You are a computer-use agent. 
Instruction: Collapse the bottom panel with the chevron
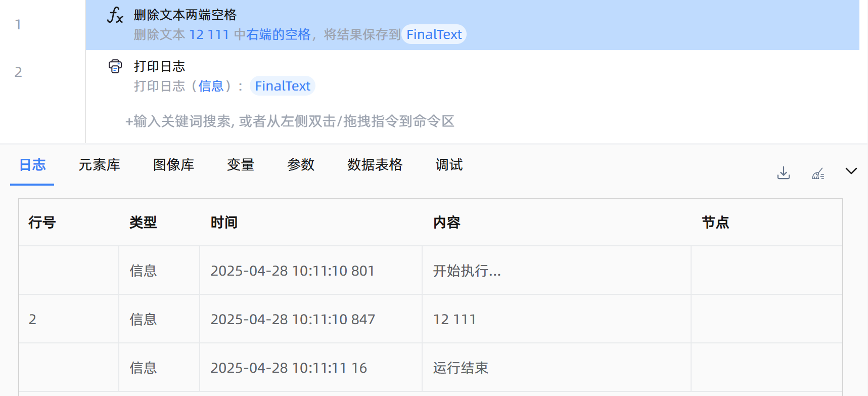click(x=851, y=171)
